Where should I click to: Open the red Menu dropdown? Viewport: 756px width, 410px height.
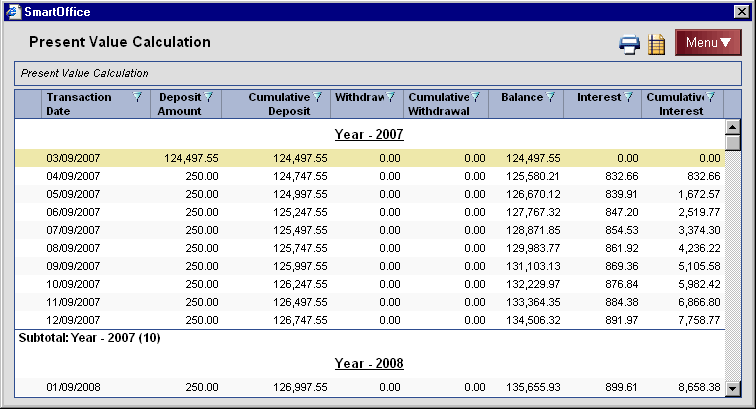[x=707, y=42]
